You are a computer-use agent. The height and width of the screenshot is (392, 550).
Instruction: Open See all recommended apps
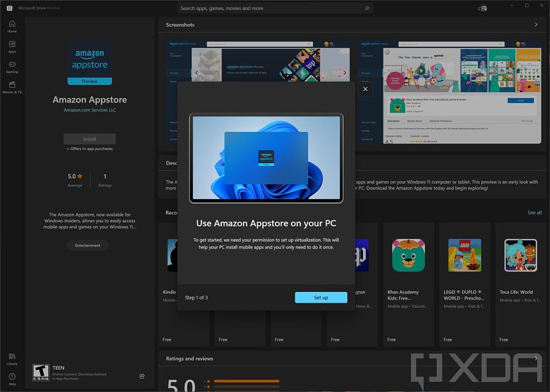pos(534,213)
